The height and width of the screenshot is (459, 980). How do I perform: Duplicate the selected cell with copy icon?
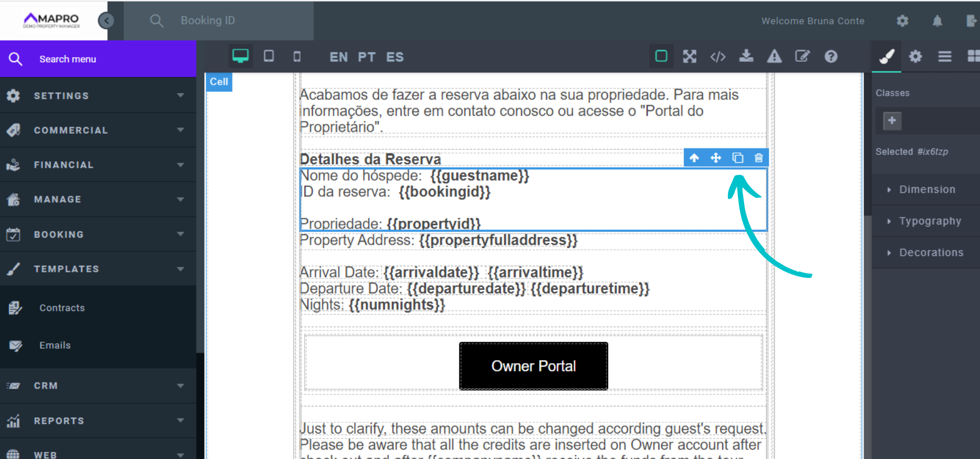click(738, 158)
